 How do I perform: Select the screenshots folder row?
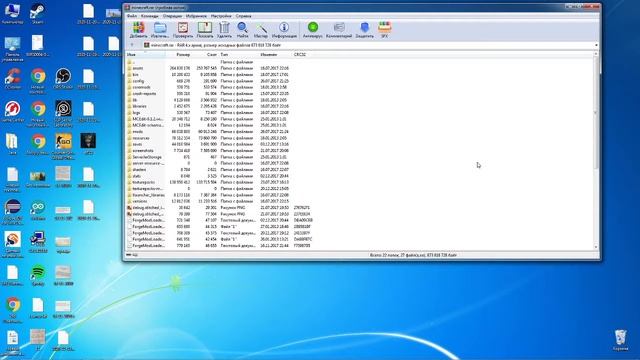220,151
